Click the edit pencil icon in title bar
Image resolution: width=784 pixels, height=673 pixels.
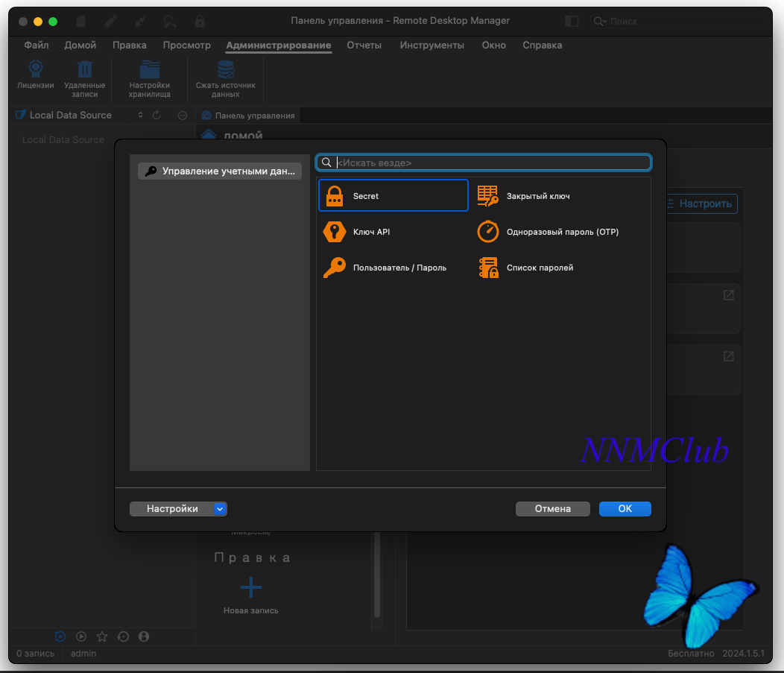[110, 21]
